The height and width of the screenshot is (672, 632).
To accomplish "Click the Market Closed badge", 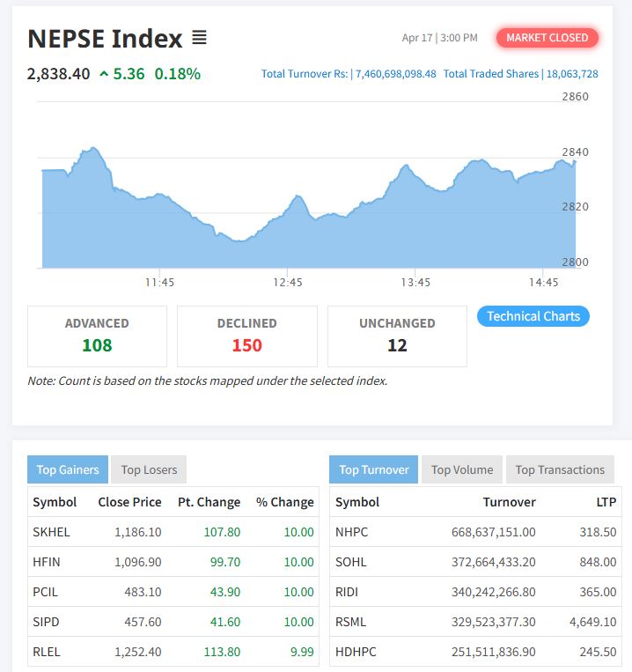I will click(547, 38).
